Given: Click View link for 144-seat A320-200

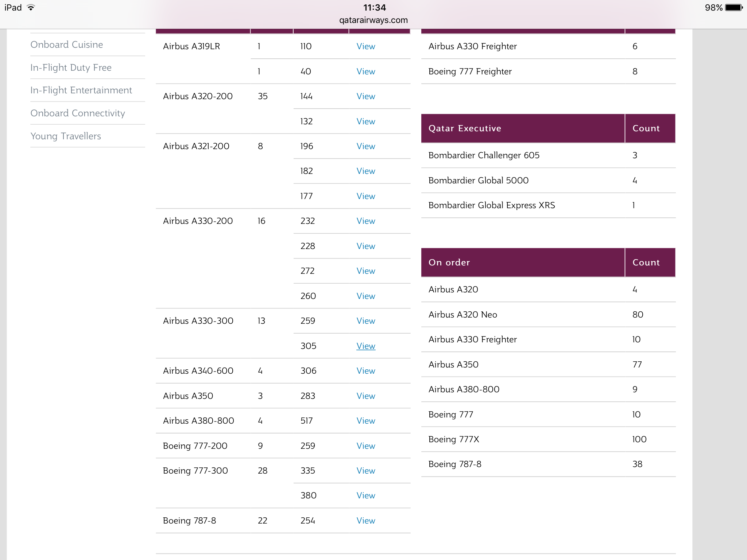Looking at the screenshot, I should pyautogui.click(x=365, y=96).
